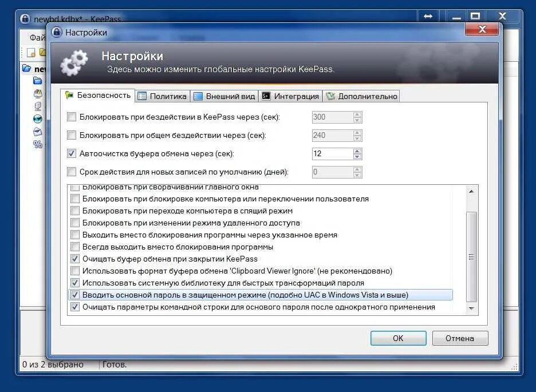Increase the 300 seconds spinner value
This screenshot has height=392, width=536.
[357, 114]
